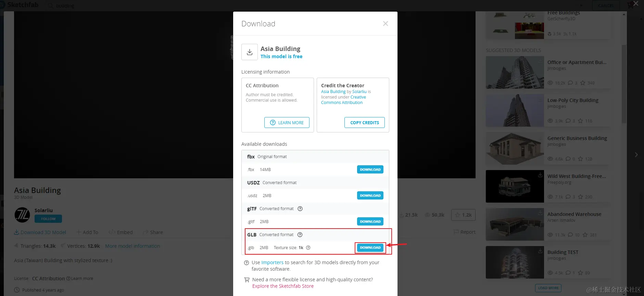Screen dimensions: 644x296
Task: Open Office or Apartment Building thumbnail
Action: 515,73
